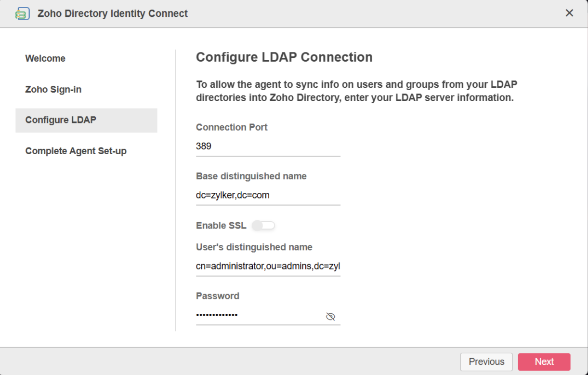Close the Identity Connect dialog

(x=569, y=13)
